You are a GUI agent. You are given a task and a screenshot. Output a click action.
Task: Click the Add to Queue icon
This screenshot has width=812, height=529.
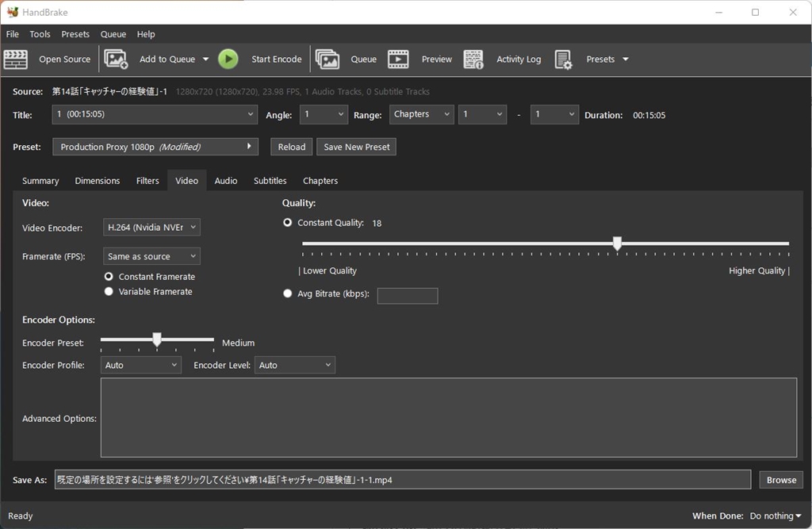point(116,59)
